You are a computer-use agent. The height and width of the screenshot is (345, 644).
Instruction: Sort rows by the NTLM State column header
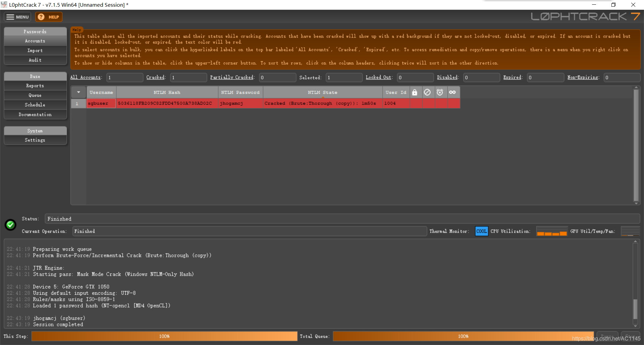(x=323, y=92)
